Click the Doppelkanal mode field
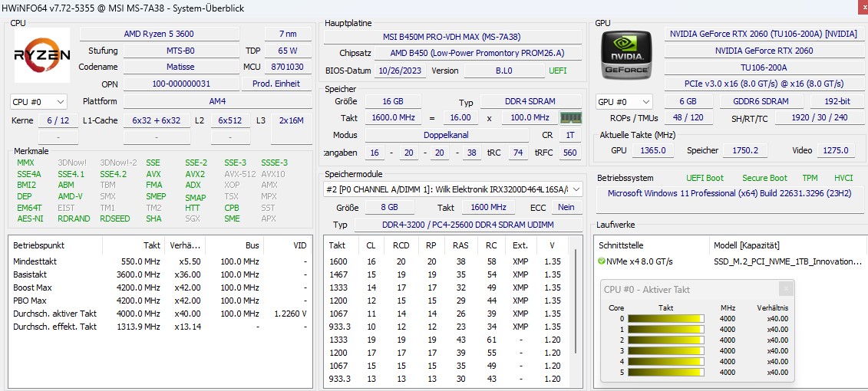Image resolution: width=868 pixels, height=391 pixels. (445, 135)
